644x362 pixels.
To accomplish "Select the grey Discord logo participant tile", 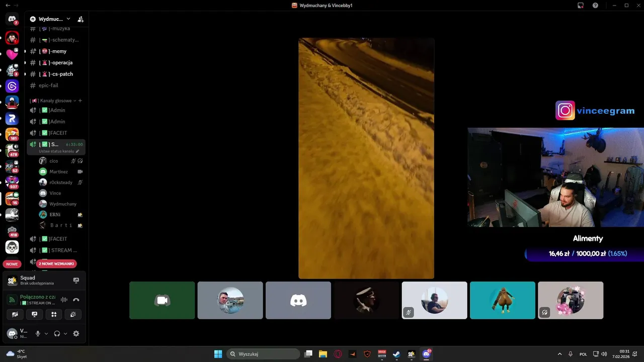I will (298, 300).
